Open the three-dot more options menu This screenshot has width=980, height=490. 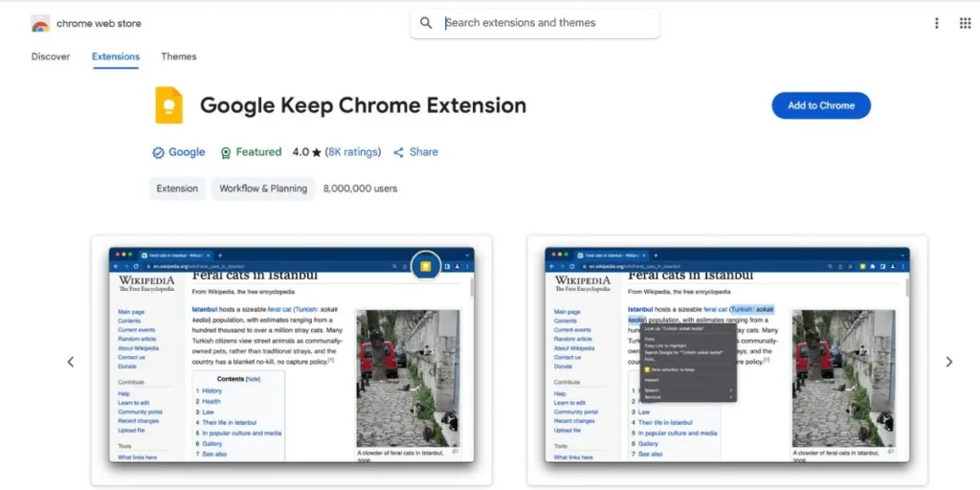click(x=936, y=23)
